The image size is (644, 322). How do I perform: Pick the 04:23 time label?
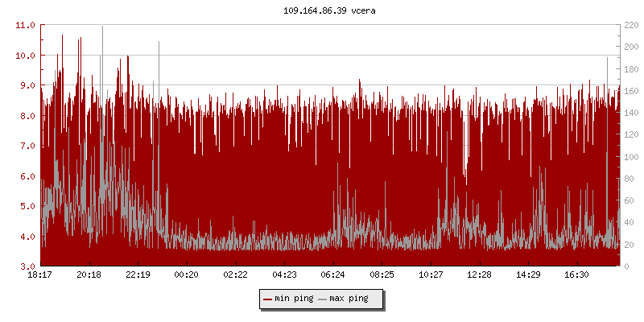point(284,275)
